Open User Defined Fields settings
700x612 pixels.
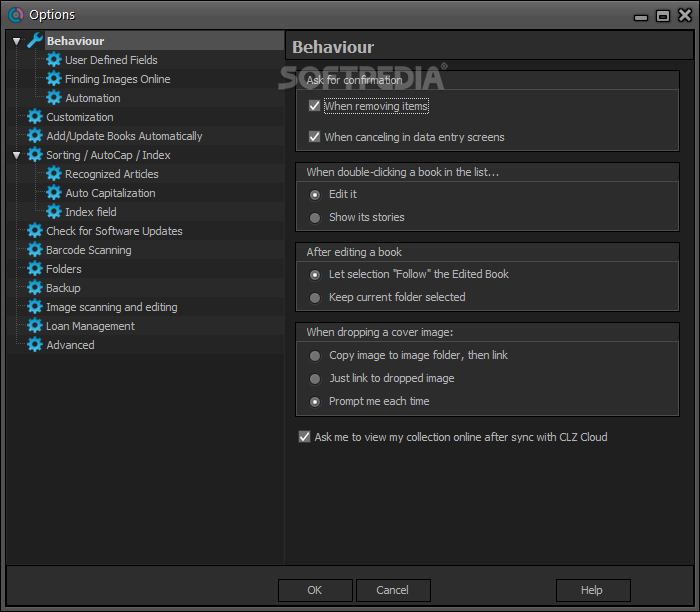tap(111, 60)
